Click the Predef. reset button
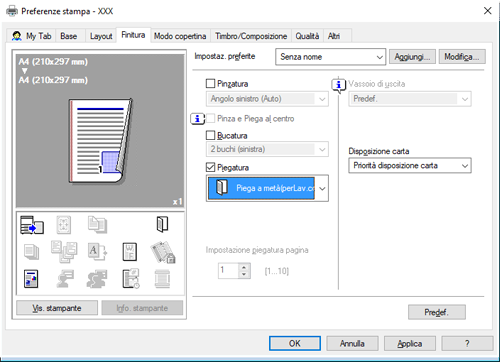Viewport: 500px width, 362px height. tap(437, 312)
